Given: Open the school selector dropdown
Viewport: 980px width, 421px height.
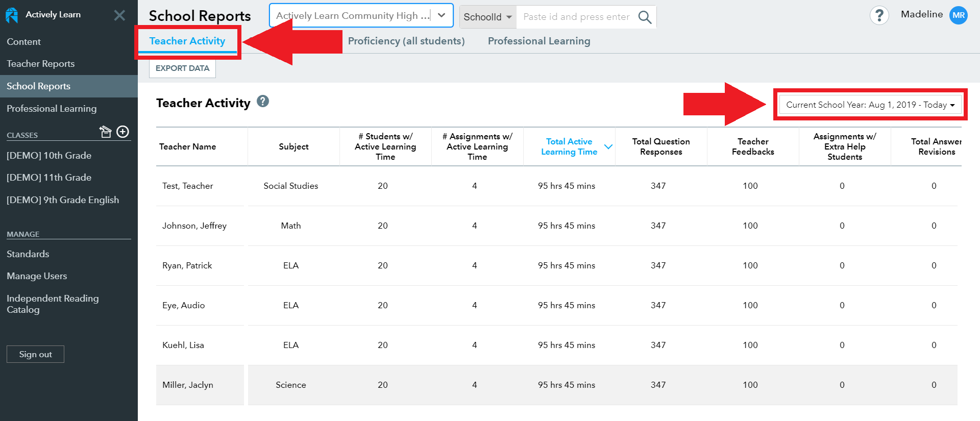Looking at the screenshot, I should (361, 16).
